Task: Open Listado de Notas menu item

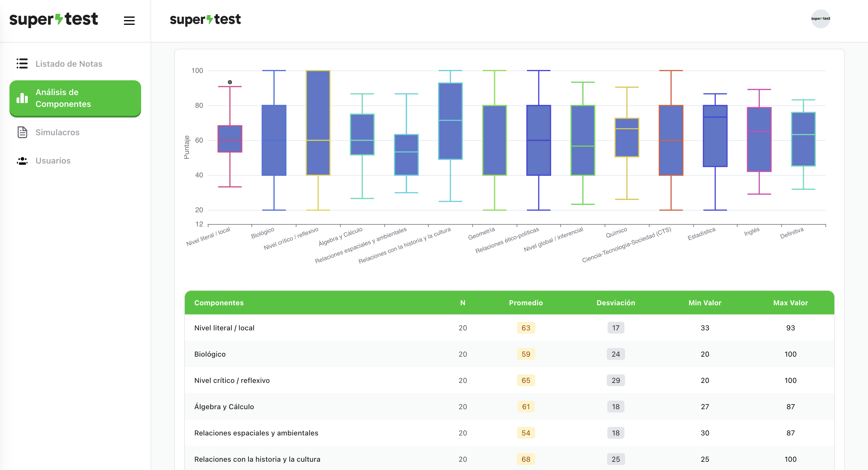Action: click(x=69, y=64)
